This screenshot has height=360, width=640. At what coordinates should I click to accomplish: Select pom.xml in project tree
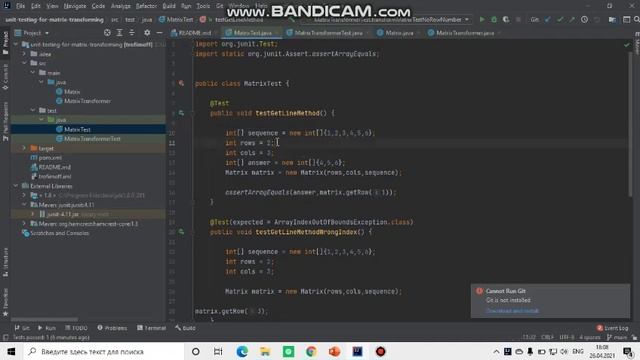pyautogui.click(x=50, y=158)
